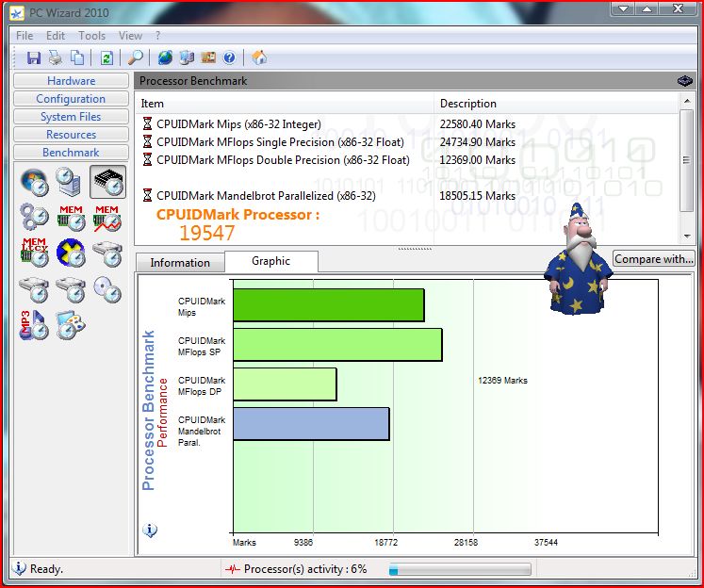This screenshot has height=588, width=704.
Task: Click the globe web toolbar icon
Action: click(x=165, y=57)
